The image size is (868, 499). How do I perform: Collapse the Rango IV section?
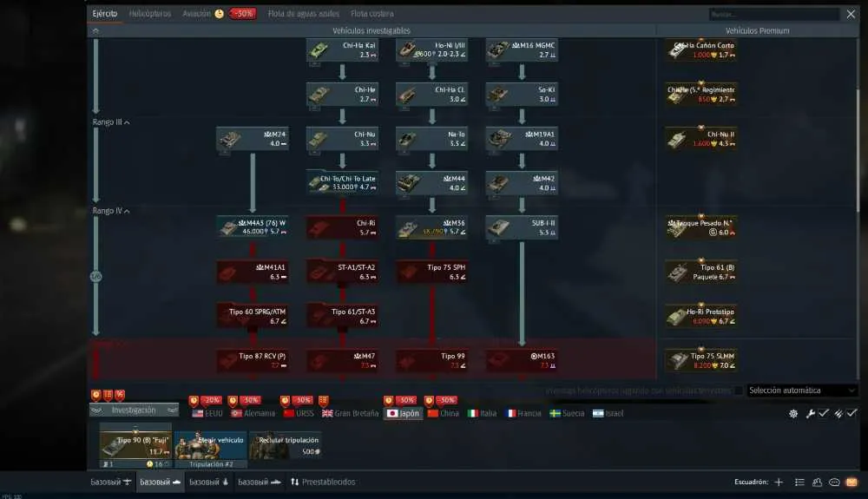[x=111, y=211]
